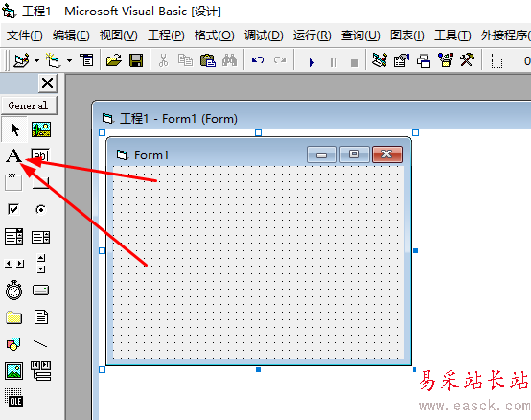The image size is (531, 420).
Task: Select the TextBox control
Action: click(40, 155)
